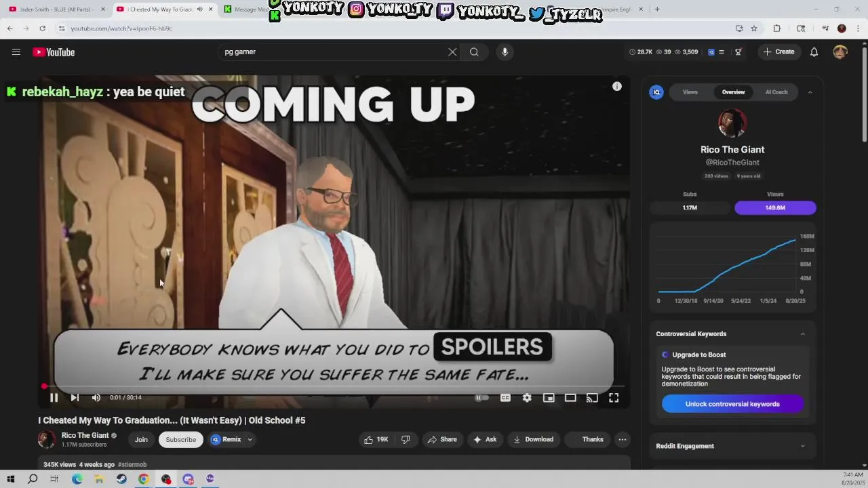Download the video

(533, 439)
